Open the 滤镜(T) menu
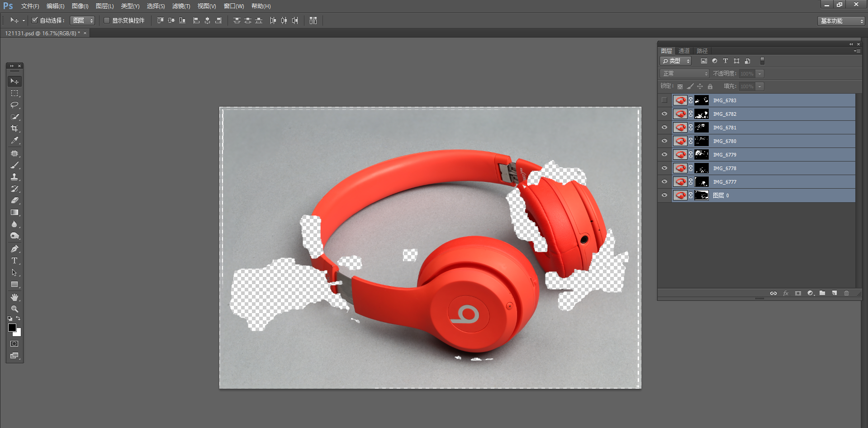This screenshot has height=428, width=868. point(181,6)
